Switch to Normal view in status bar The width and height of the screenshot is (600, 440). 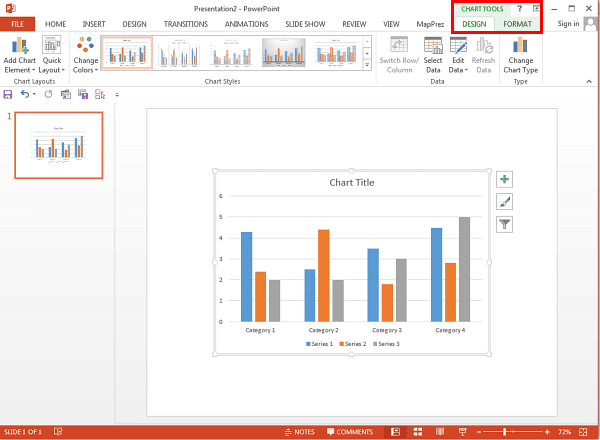(395, 432)
